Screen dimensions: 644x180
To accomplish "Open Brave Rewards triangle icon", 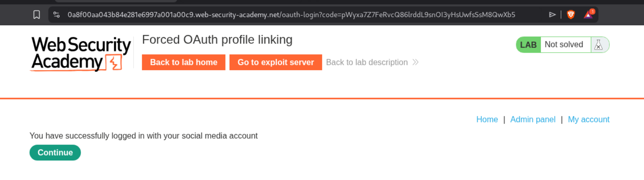I will 588,15.
